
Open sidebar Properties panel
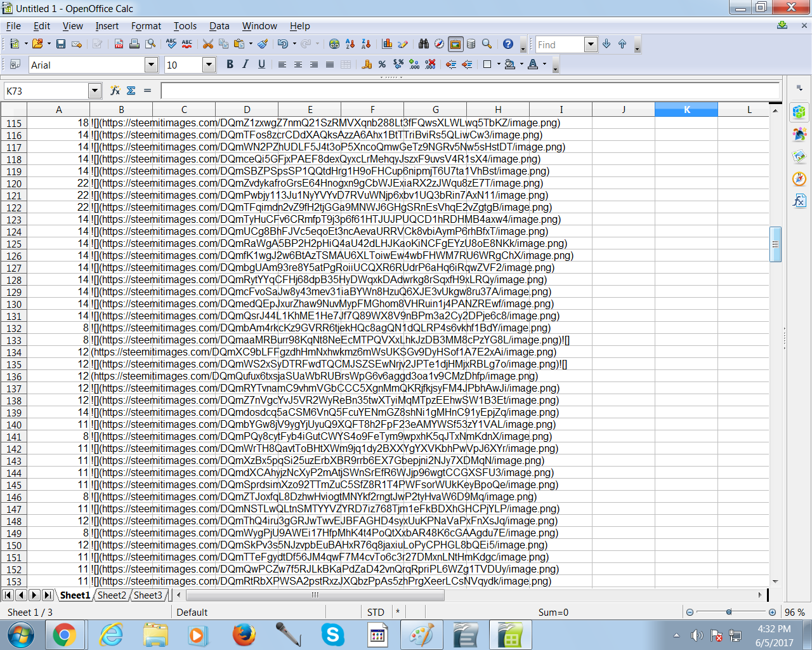coord(799,113)
